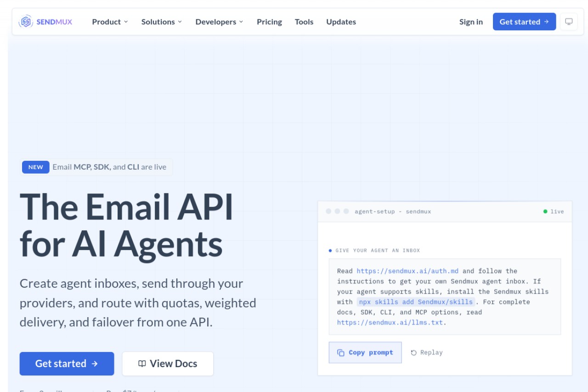The height and width of the screenshot is (392, 588).
Task: Copy the agent prompt
Action: (x=365, y=352)
